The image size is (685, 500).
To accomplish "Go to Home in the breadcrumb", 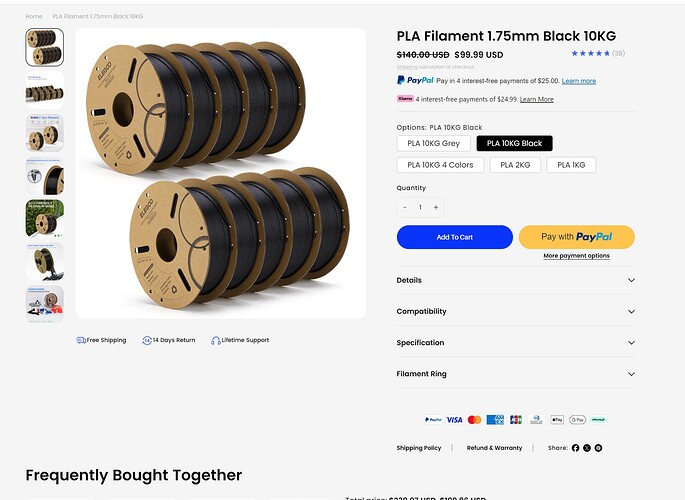I will [34, 16].
